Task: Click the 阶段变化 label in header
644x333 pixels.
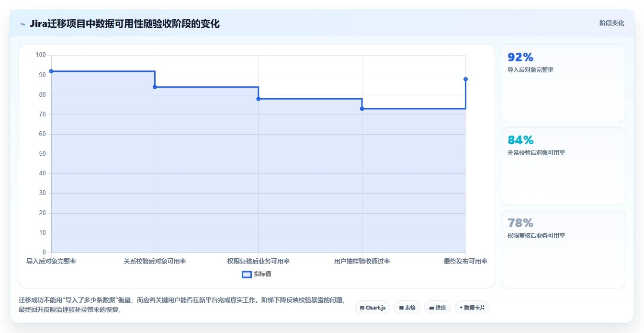Action: click(x=611, y=23)
